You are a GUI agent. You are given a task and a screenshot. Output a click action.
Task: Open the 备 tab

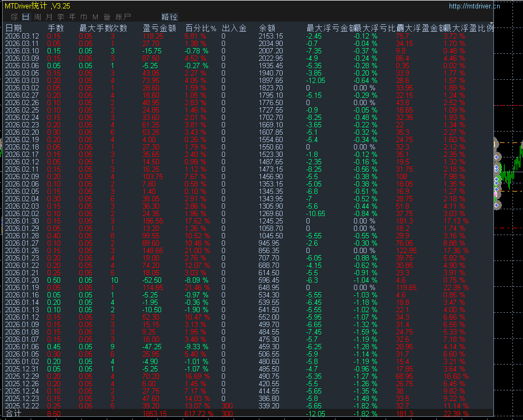[107, 17]
